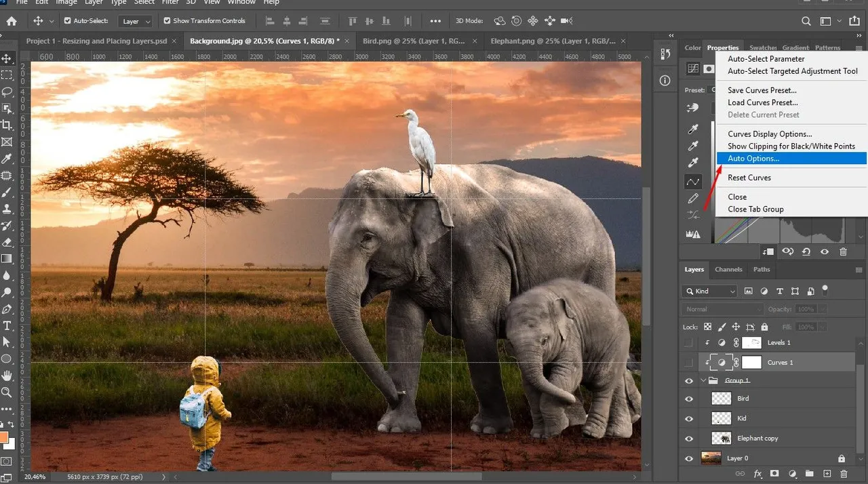
Task: Choose edit points to modify curve
Action: (693, 182)
